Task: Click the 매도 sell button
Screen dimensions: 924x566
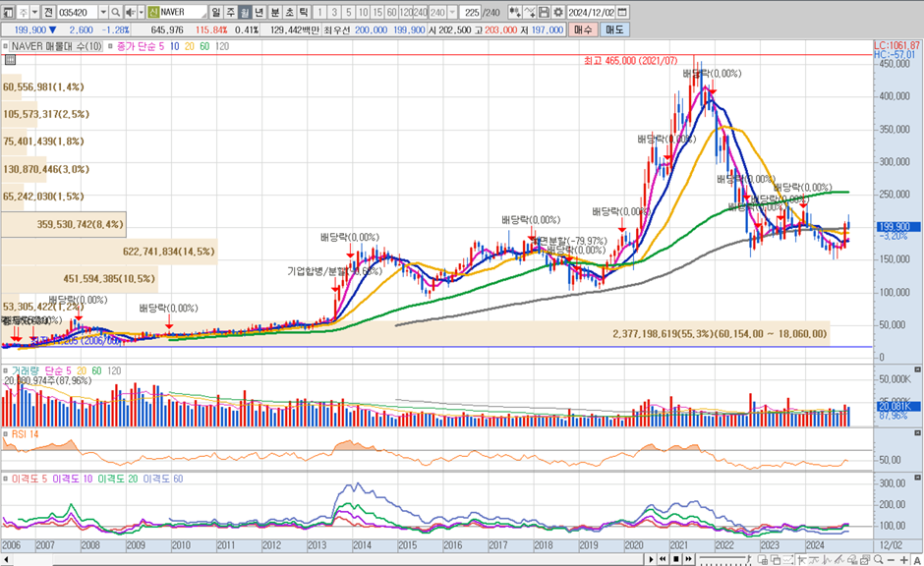Action: (x=613, y=29)
